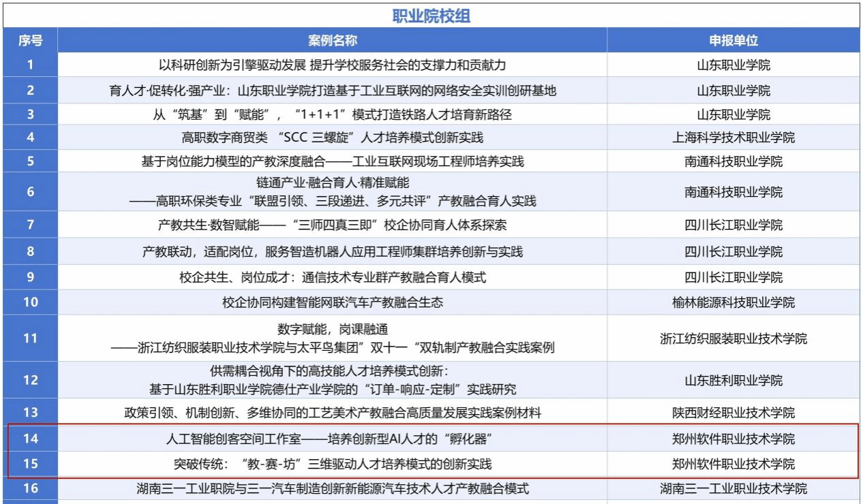Select row number 15 cell
The height and width of the screenshot is (504, 863).
[x=30, y=464]
